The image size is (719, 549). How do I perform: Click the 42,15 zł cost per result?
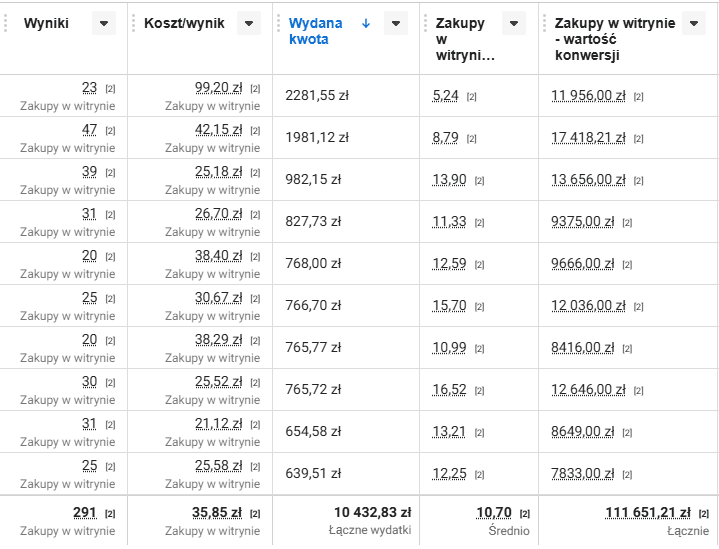218,130
